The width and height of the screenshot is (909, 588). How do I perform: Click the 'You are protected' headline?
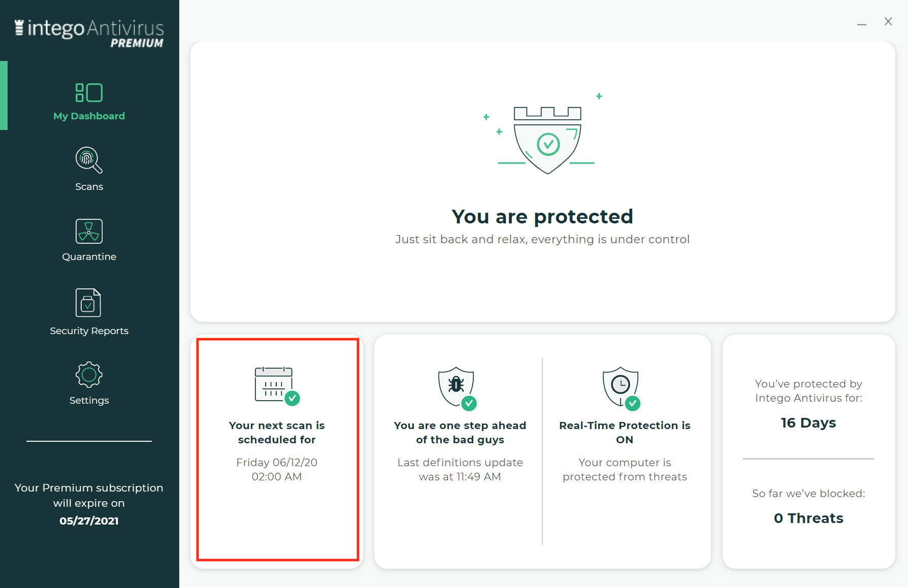[x=542, y=216]
